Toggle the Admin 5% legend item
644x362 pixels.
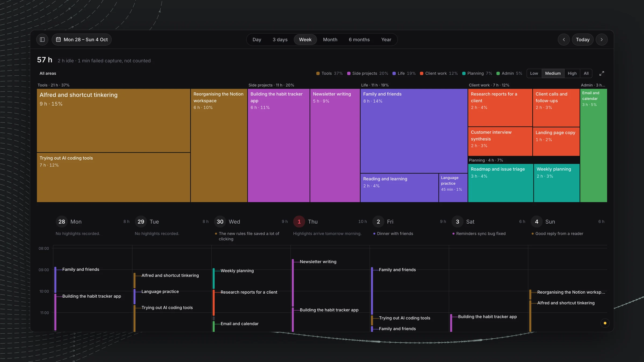point(509,73)
